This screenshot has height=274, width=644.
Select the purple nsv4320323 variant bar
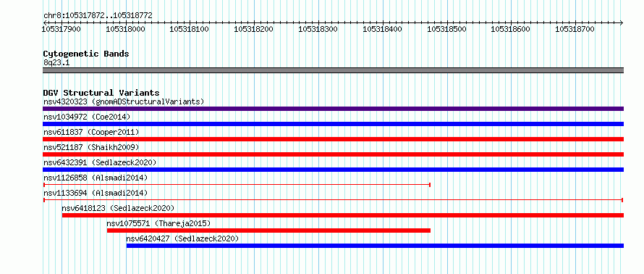[333, 109]
